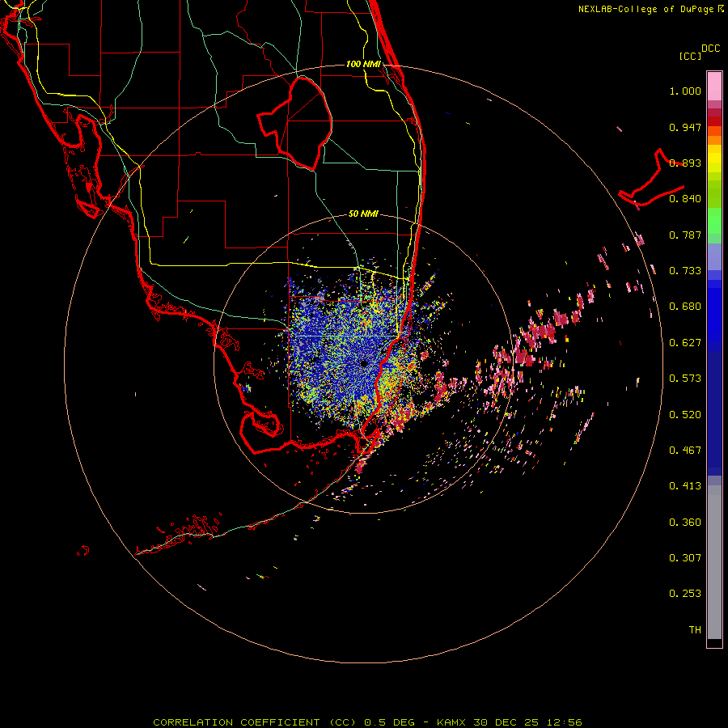
Task: Click the 0.253 scale value
Action: tap(685, 594)
